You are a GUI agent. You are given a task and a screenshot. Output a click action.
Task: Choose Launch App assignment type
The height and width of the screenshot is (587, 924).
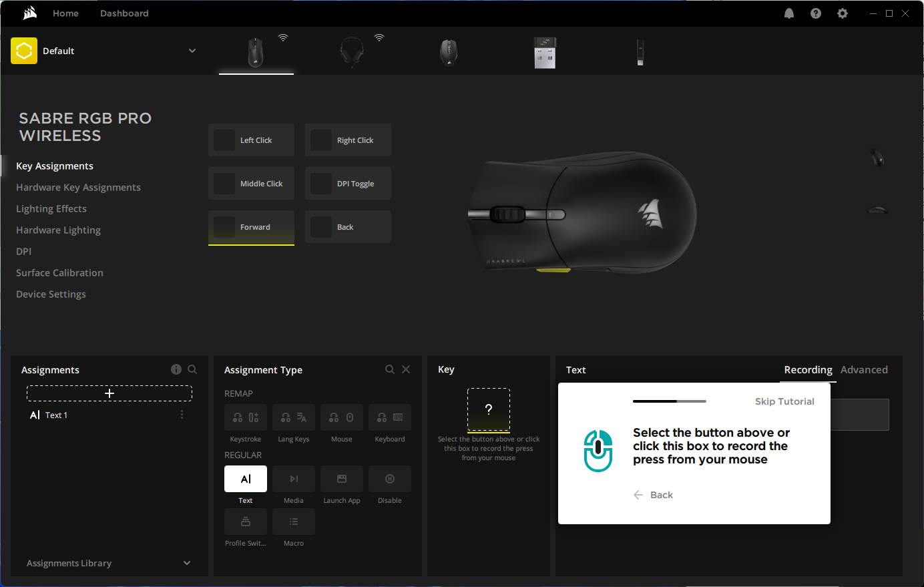point(342,479)
